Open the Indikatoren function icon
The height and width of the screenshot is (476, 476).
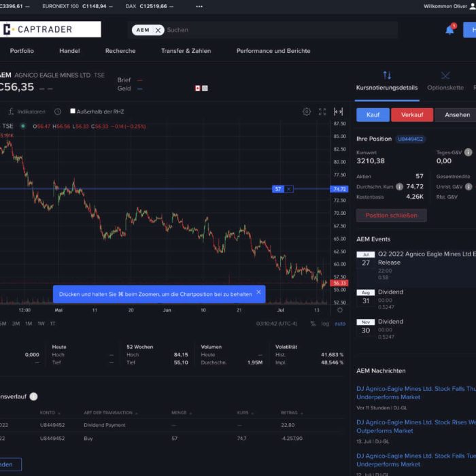pos(11,112)
